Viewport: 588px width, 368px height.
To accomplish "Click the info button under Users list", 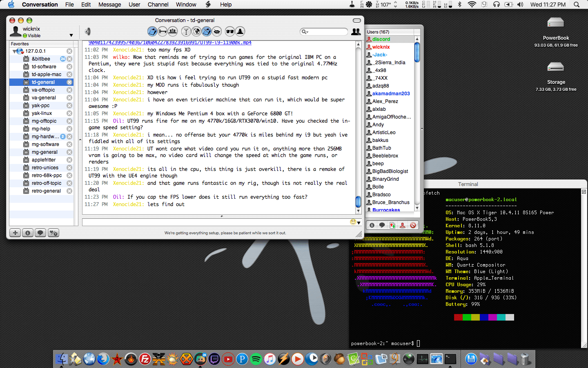I will tap(372, 225).
